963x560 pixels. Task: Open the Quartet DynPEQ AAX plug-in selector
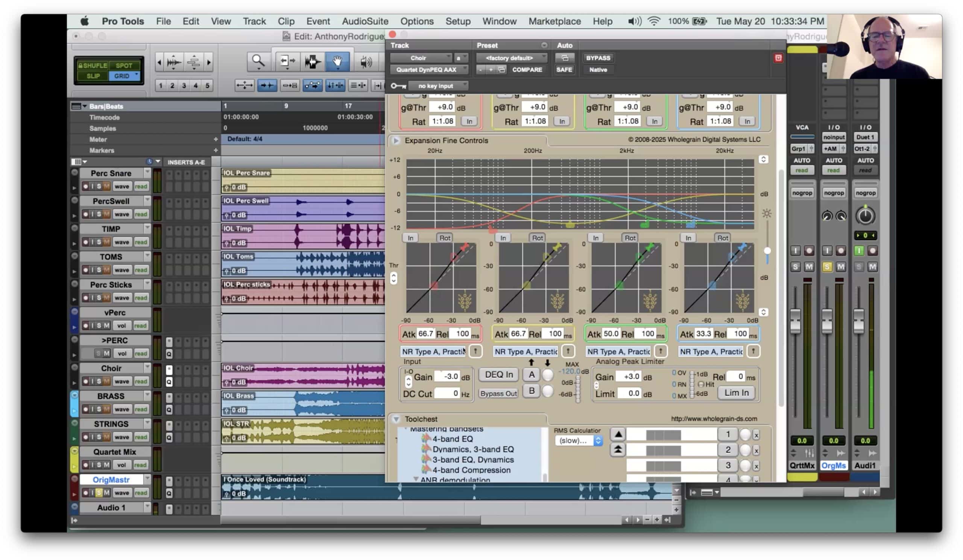tap(429, 70)
